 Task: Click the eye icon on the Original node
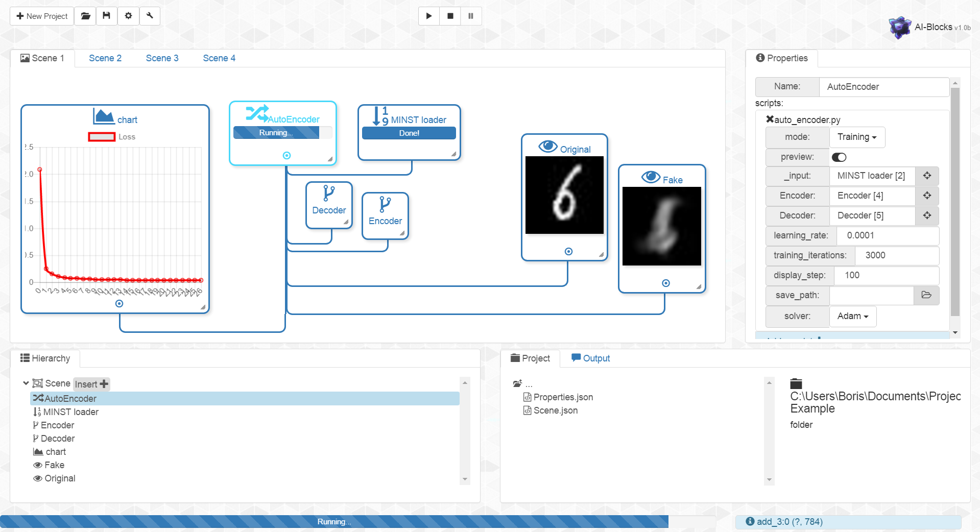coord(548,147)
